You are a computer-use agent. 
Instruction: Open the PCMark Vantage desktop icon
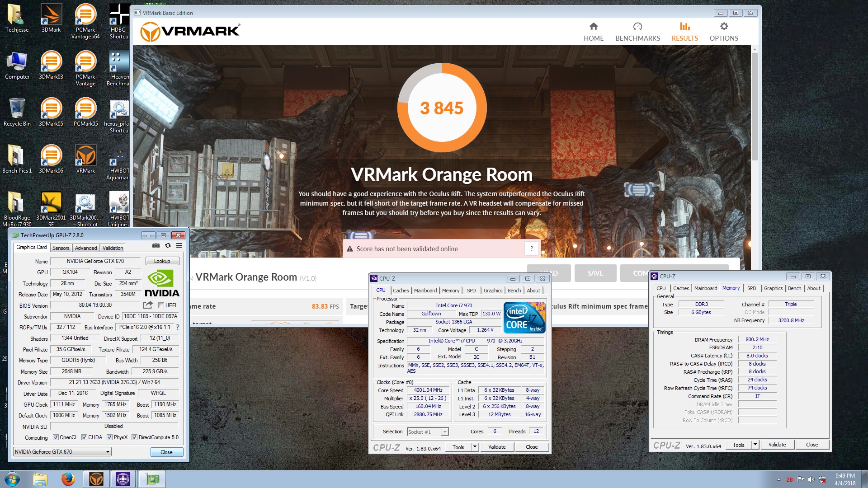pos(85,68)
